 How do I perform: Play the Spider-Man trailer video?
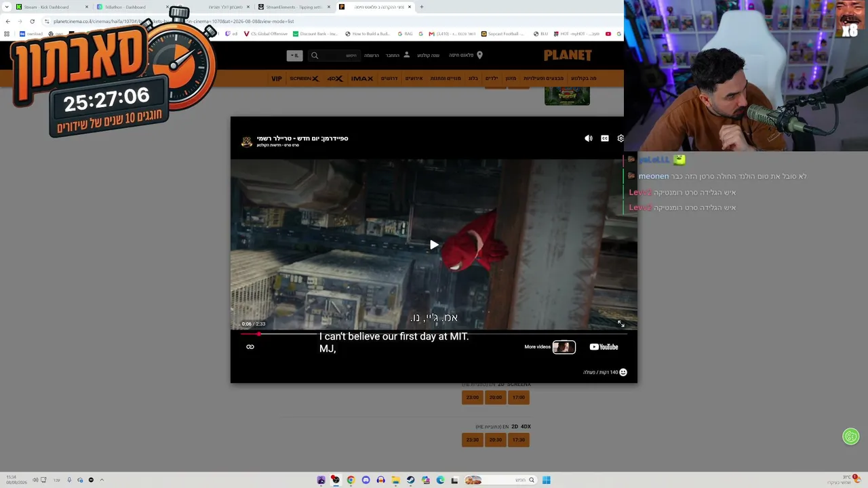pyautogui.click(x=434, y=245)
